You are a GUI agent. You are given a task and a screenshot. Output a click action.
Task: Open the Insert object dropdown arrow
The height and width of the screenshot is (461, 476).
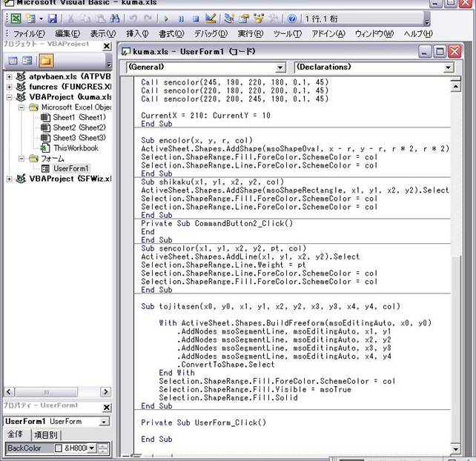(41, 19)
